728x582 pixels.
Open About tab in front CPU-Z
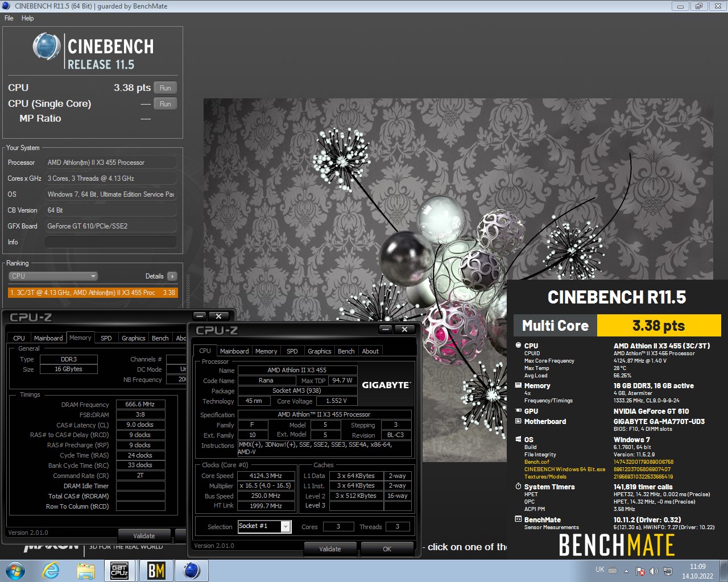point(370,351)
